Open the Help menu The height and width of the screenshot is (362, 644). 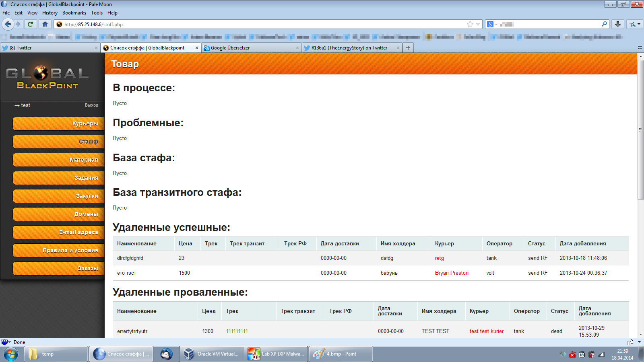coord(112,13)
